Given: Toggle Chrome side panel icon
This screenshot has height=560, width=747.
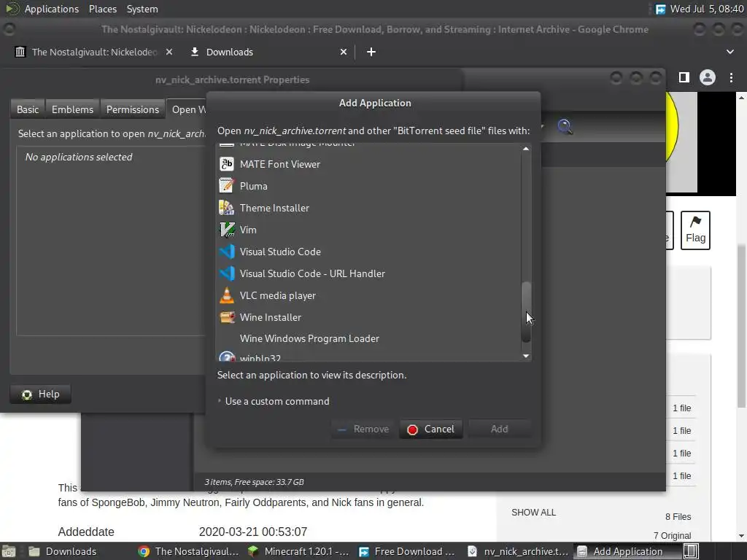Looking at the screenshot, I should (684, 77).
